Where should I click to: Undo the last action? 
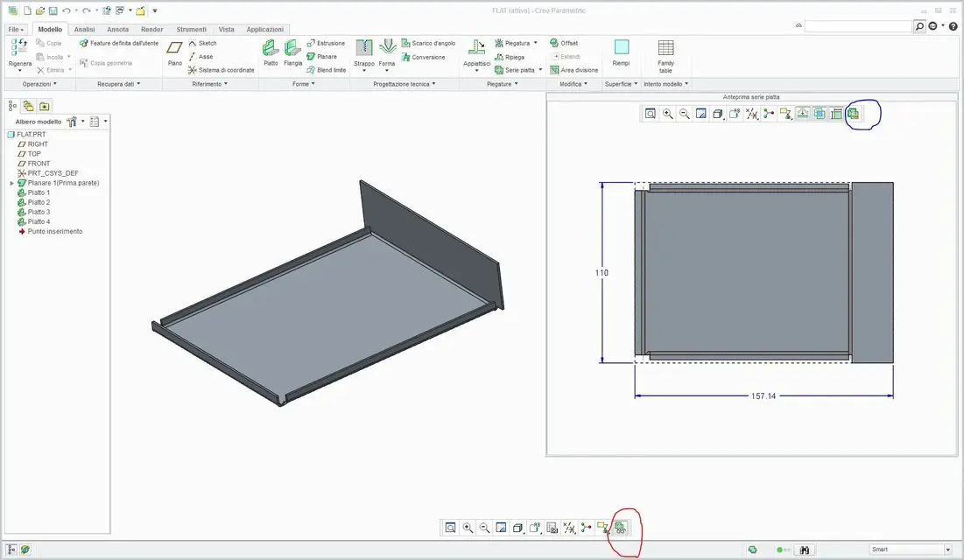pyautogui.click(x=67, y=10)
